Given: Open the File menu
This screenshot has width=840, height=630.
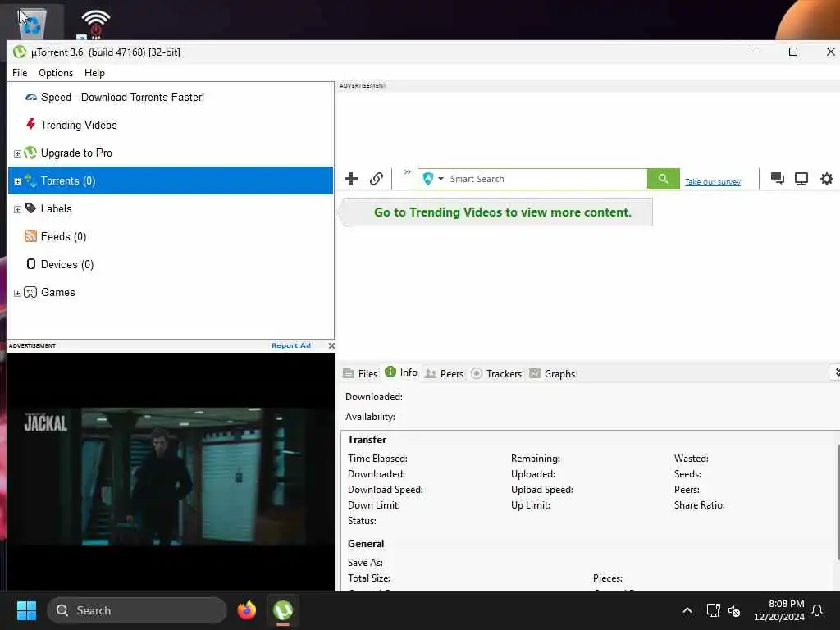Looking at the screenshot, I should [20, 73].
